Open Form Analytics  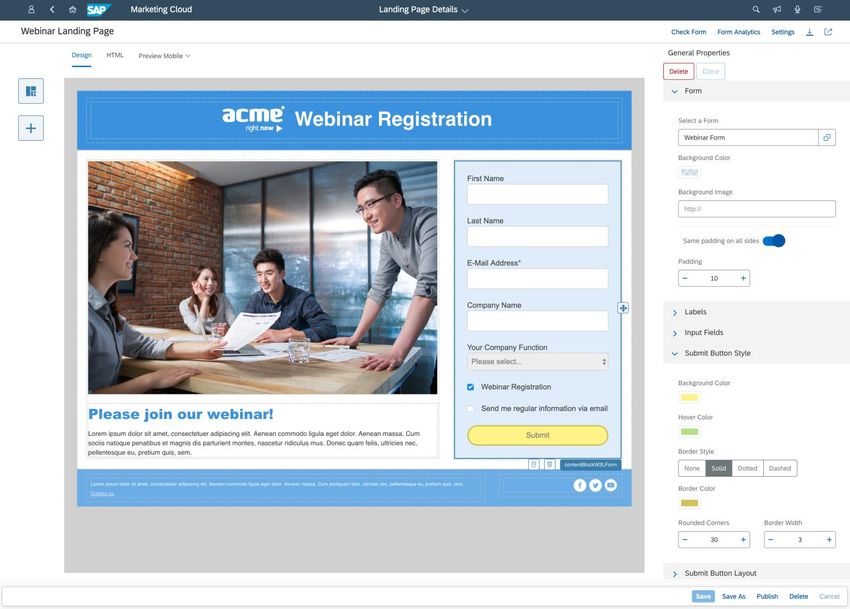click(738, 32)
